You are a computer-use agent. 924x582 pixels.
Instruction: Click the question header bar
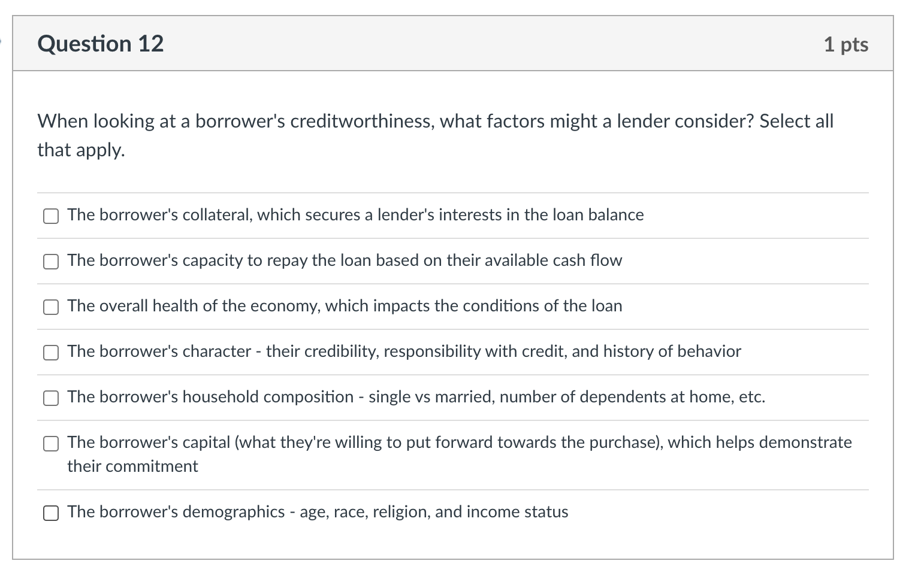pyautogui.click(x=455, y=43)
